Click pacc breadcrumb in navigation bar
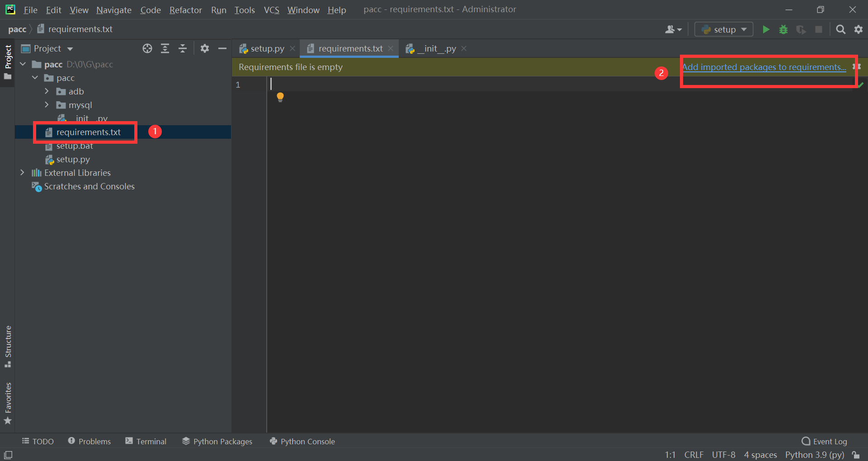Viewport: 868px width, 461px height. click(x=17, y=29)
